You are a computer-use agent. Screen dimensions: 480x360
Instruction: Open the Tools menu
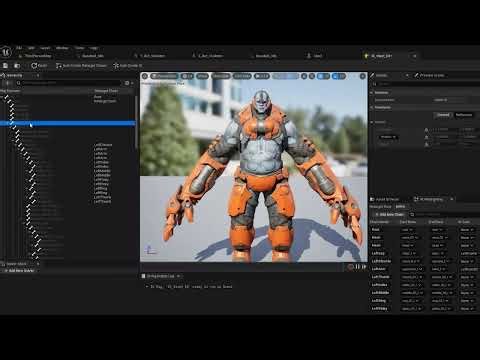[79, 48]
